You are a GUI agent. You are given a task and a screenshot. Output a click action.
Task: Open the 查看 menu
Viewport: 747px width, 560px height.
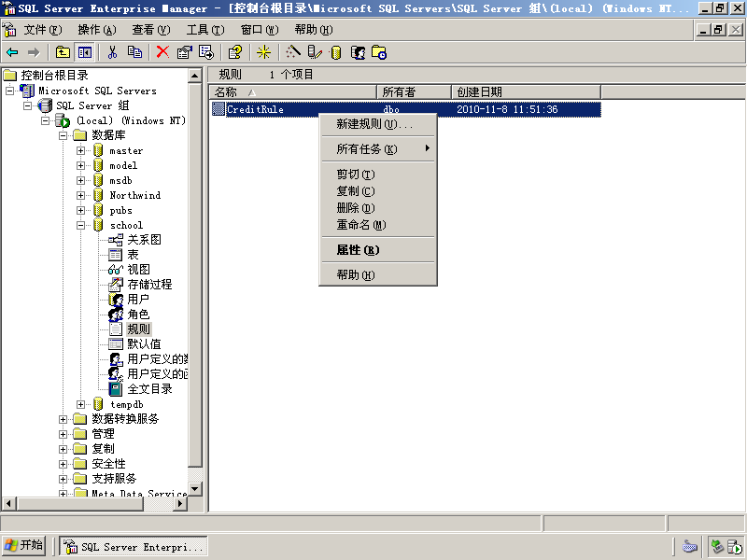pyautogui.click(x=151, y=30)
